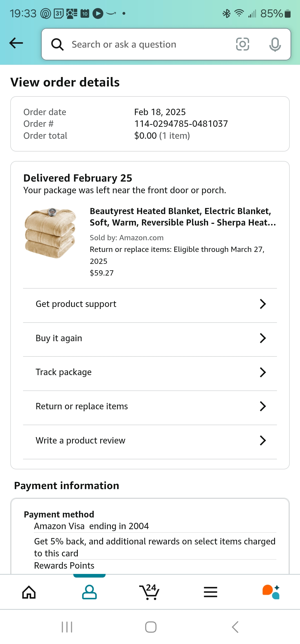Go to Home tab icon

tap(29, 592)
